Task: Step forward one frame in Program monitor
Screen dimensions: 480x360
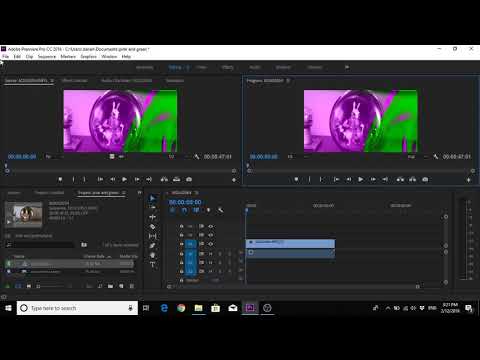Action: [x=373, y=179]
